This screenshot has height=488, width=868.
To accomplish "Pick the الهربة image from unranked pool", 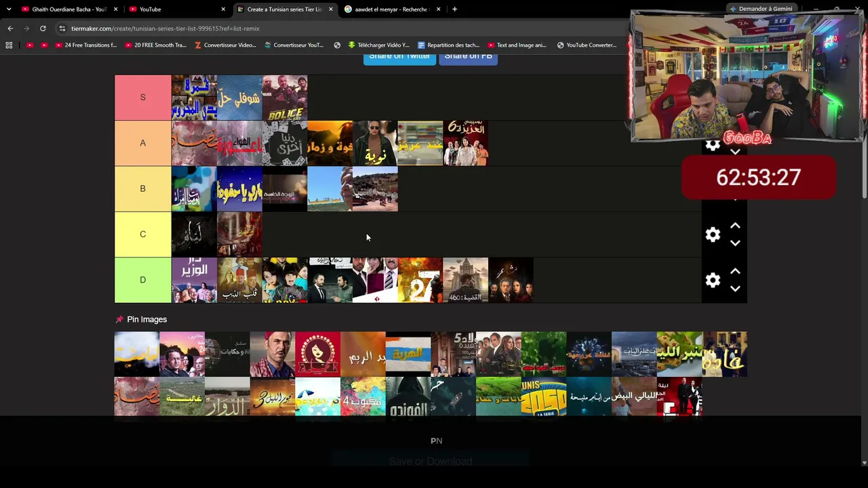I will pos(408,354).
